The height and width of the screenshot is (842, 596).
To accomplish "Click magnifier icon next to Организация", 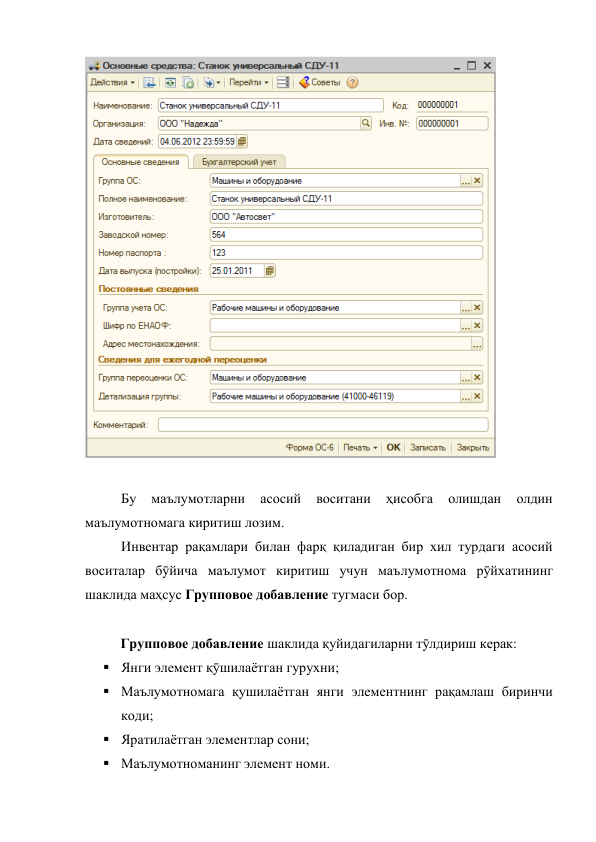I will tap(366, 124).
